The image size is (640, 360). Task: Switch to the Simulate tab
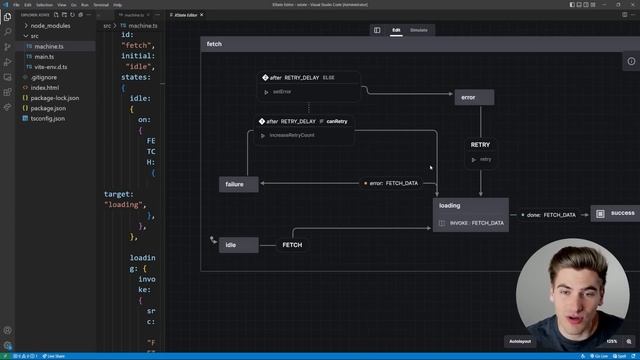coord(418,30)
